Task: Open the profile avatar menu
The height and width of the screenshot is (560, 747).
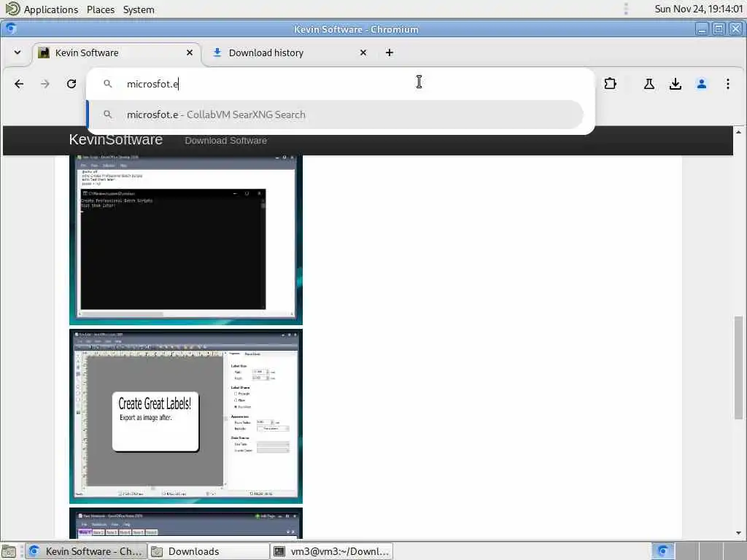Action: (x=701, y=84)
